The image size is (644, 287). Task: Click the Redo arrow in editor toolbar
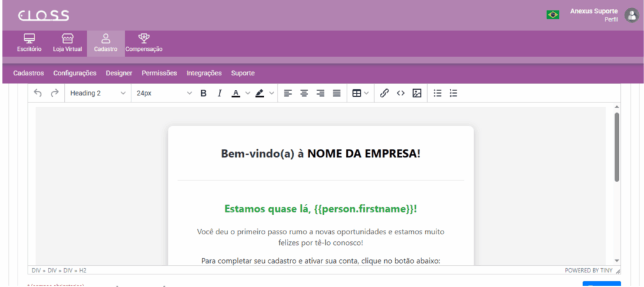coord(55,93)
